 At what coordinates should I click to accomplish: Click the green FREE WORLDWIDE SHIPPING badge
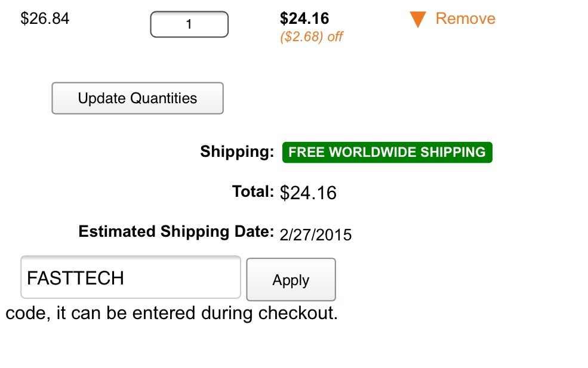[x=387, y=152]
